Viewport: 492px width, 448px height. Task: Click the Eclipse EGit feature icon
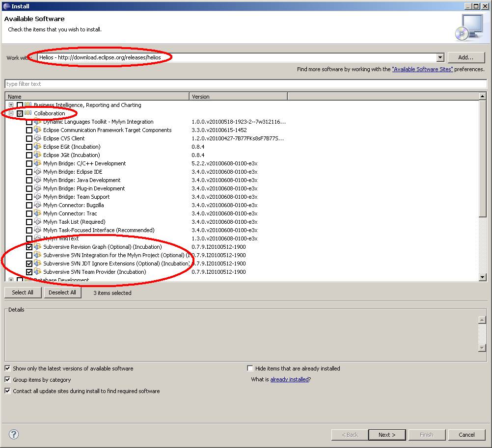[38, 146]
